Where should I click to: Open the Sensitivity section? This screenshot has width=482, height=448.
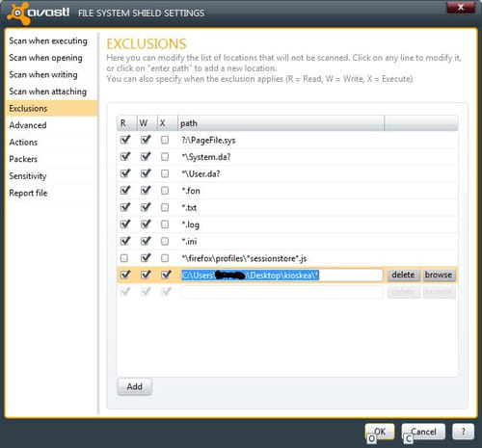[x=28, y=176]
